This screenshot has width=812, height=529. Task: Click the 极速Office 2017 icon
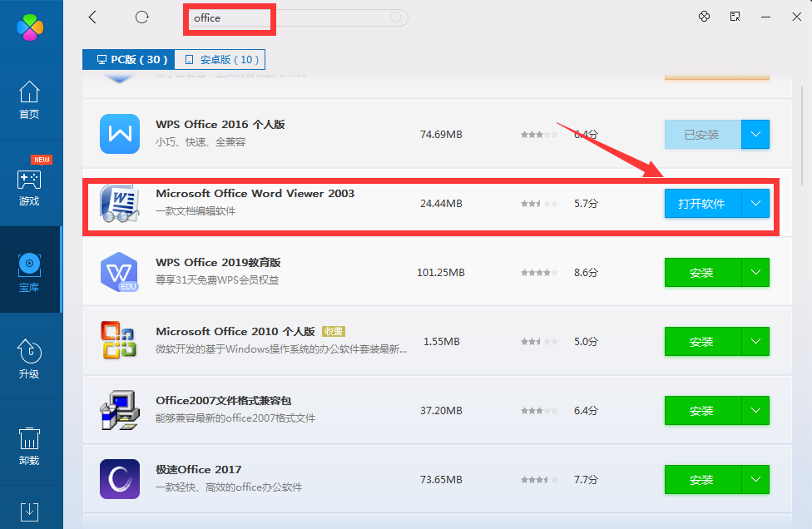click(120, 479)
